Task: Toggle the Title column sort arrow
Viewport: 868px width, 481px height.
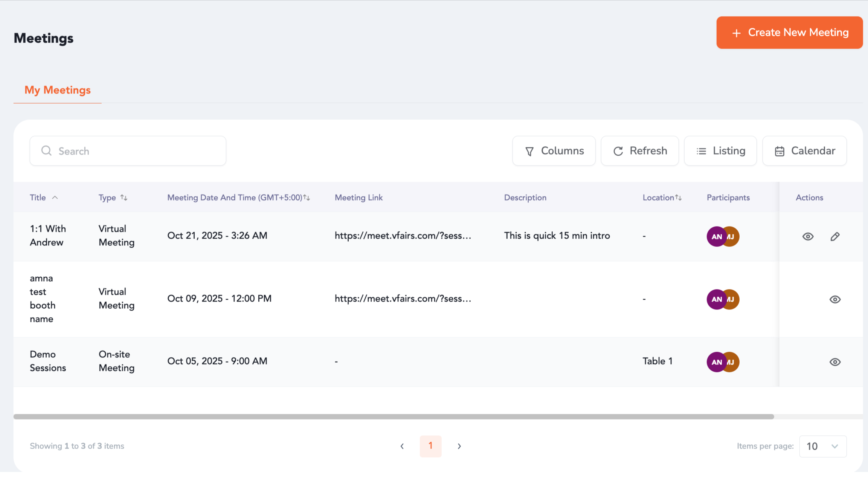Action: point(55,198)
